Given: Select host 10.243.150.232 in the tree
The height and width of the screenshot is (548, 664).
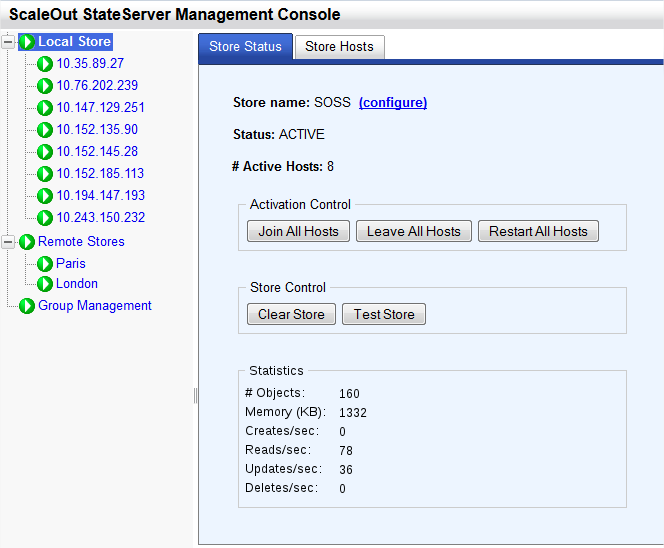Looking at the screenshot, I should pyautogui.click(x=101, y=218).
